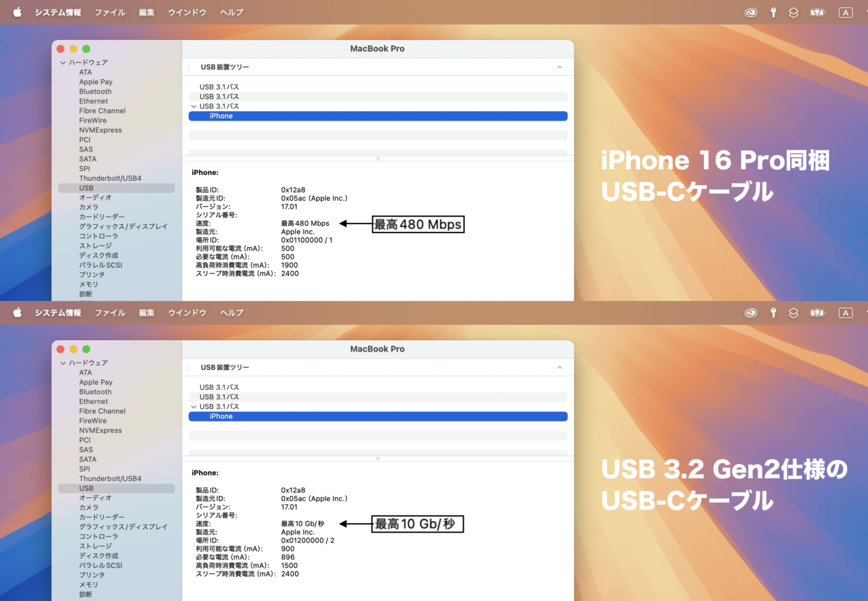Select SPI in the 10 Gb/秒 window sidebar

point(85,469)
